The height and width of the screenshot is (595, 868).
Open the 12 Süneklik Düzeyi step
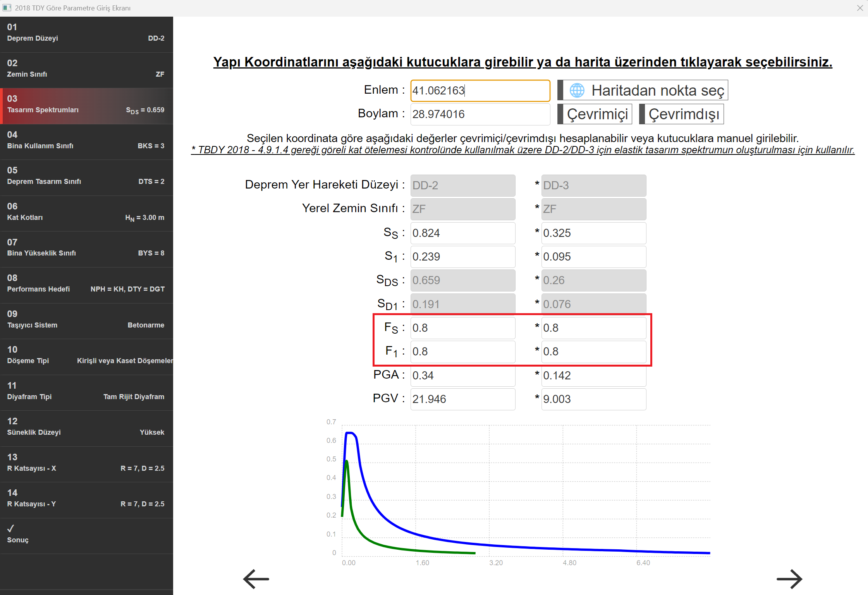[x=86, y=427]
